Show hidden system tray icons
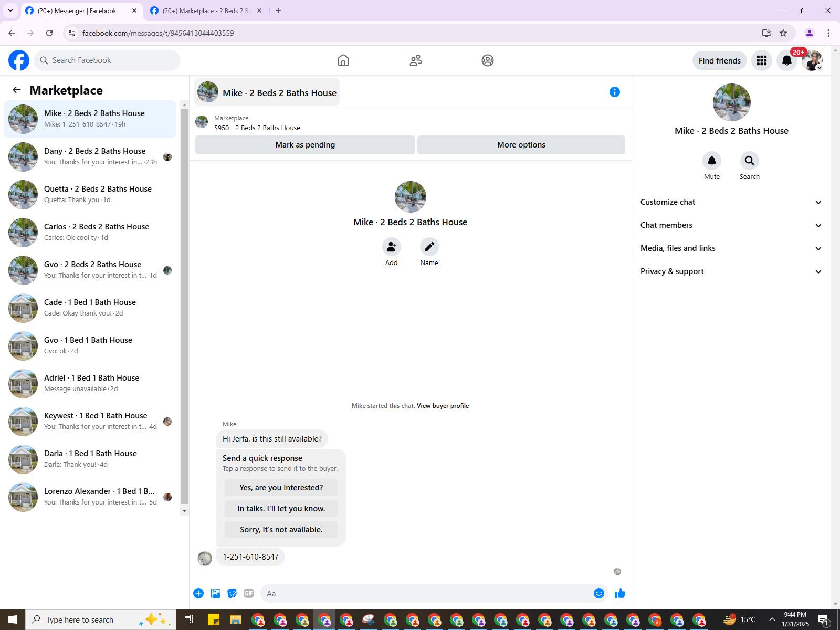The width and height of the screenshot is (840, 630). point(772,620)
